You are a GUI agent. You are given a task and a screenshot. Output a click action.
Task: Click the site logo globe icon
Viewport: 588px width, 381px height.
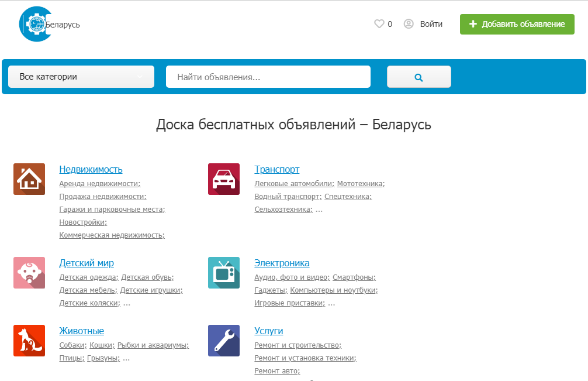click(36, 25)
